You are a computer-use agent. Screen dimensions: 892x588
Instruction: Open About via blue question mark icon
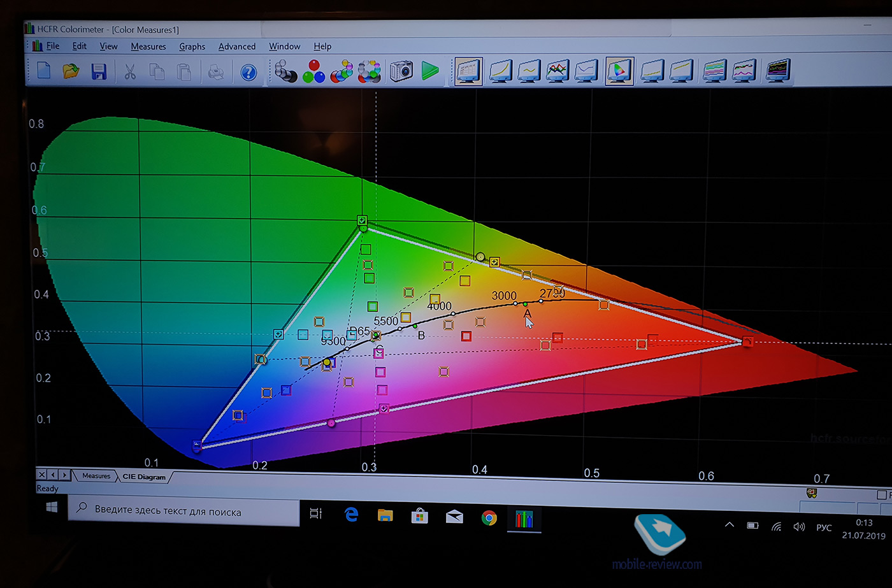coord(248,71)
